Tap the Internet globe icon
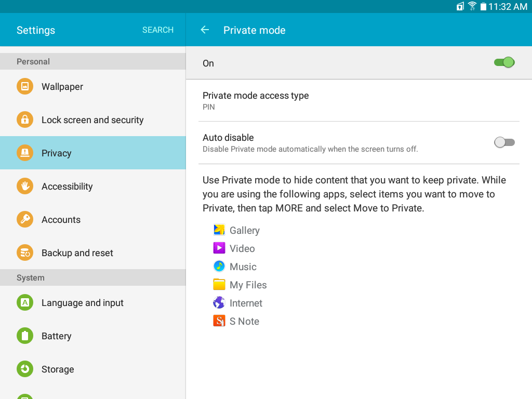Viewport: 532px width, 399px height. [x=219, y=302]
